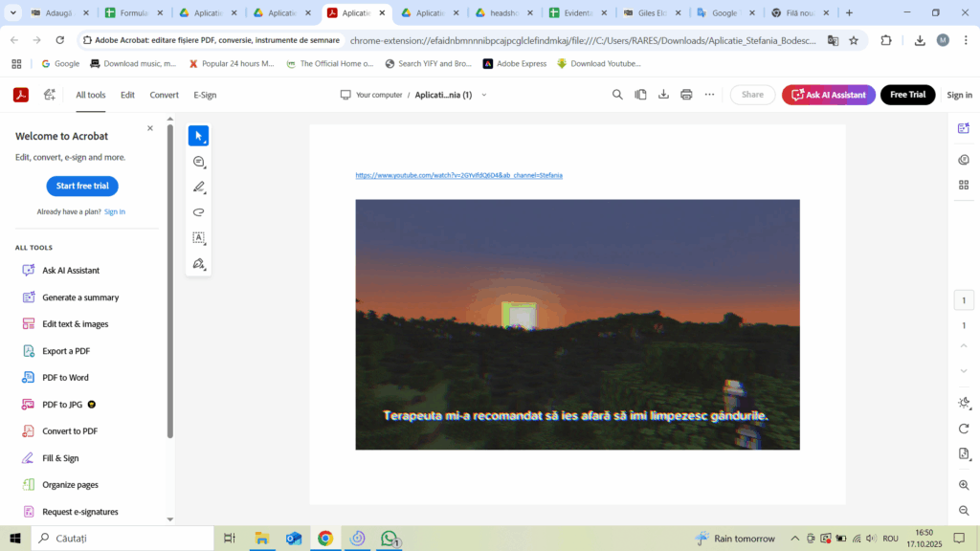Activate the text box tool
Viewport: 980px width, 551px height.
[x=198, y=238]
